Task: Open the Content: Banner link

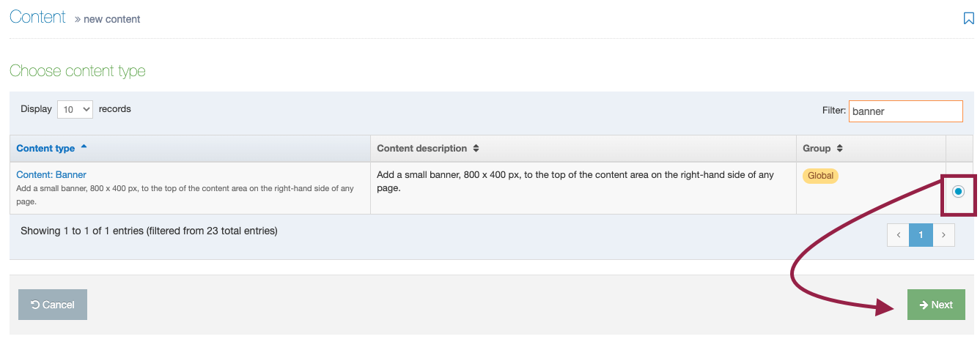Action: [51, 174]
